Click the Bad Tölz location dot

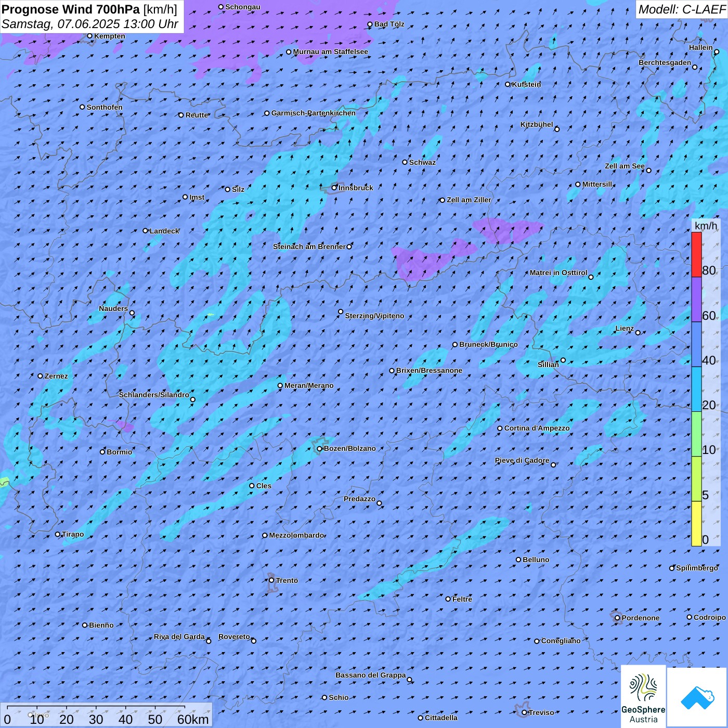pyautogui.click(x=370, y=24)
